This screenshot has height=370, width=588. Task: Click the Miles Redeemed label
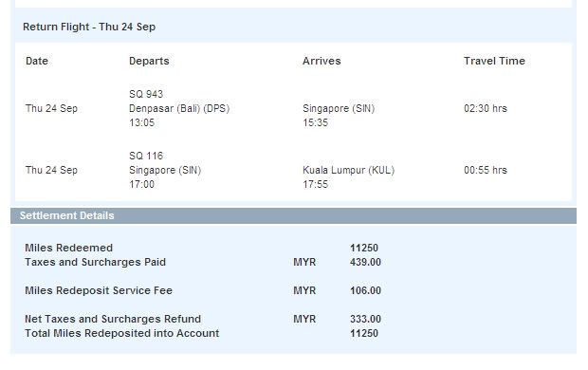coord(68,248)
